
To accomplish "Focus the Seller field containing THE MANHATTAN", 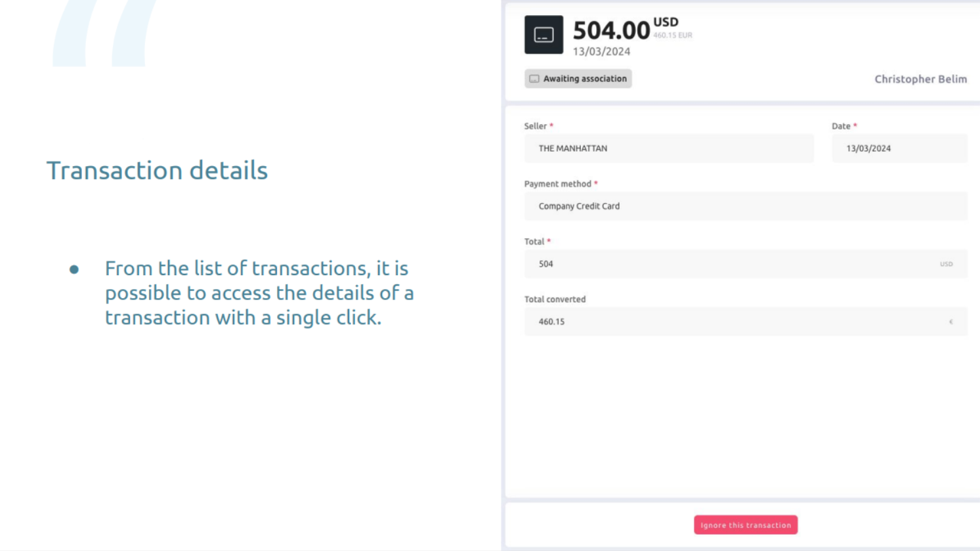I will coord(669,148).
